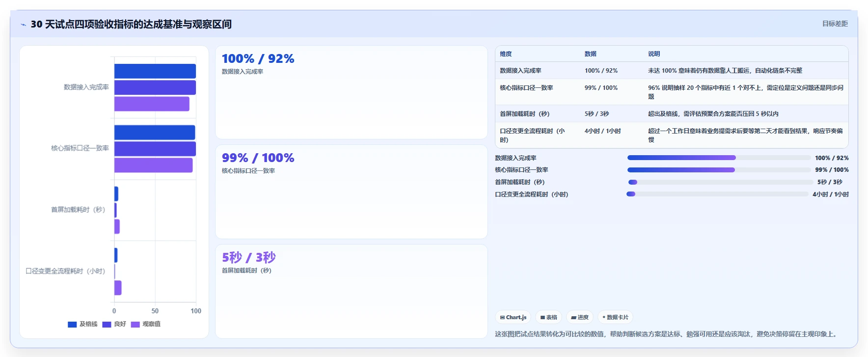Viewport: 868px width, 357px height.
Task: Click the blue 及格线 bar for 口径变更全流程耗时
Action: pos(116,255)
